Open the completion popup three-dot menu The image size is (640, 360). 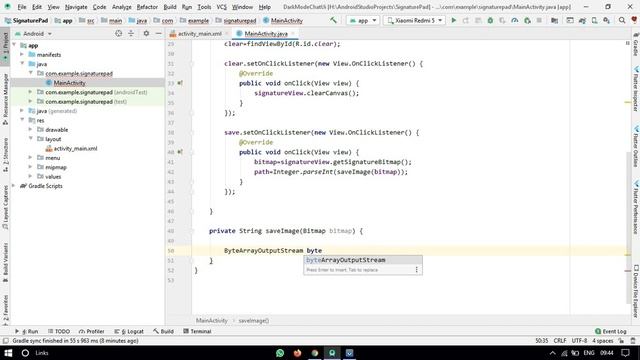pyautogui.click(x=416, y=270)
